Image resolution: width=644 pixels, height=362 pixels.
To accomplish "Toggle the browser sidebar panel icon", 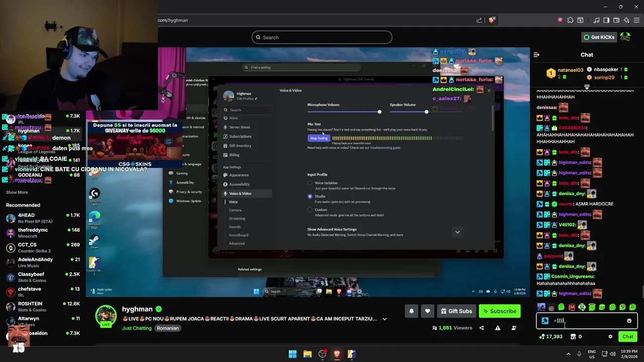I will coord(606,20).
